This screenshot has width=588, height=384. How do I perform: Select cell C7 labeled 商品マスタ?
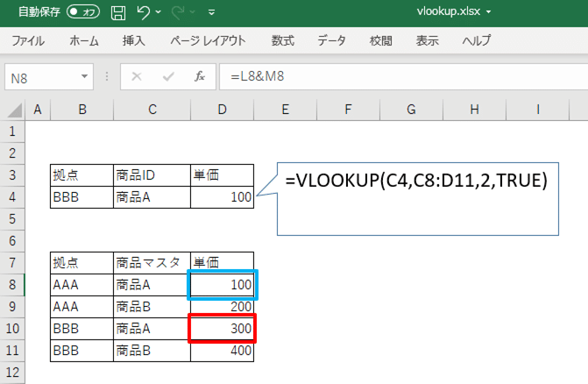point(152,263)
